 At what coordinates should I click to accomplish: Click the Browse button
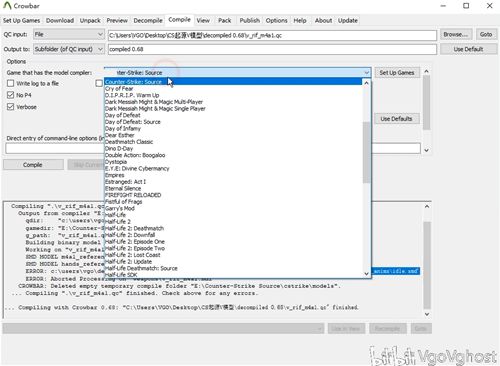click(455, 35)
